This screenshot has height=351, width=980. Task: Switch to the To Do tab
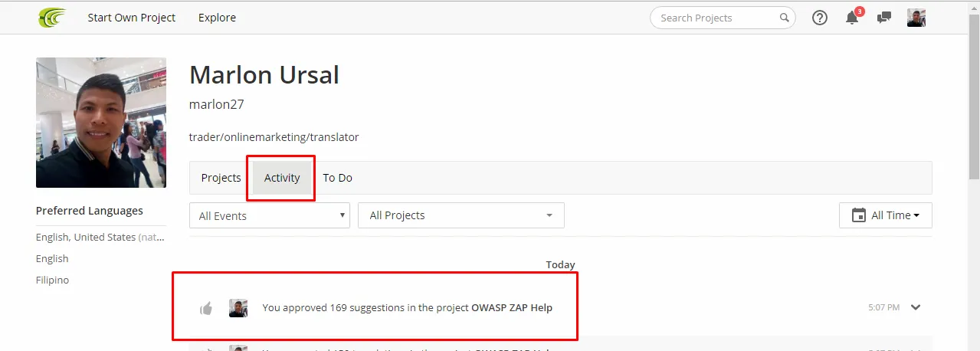337,178
